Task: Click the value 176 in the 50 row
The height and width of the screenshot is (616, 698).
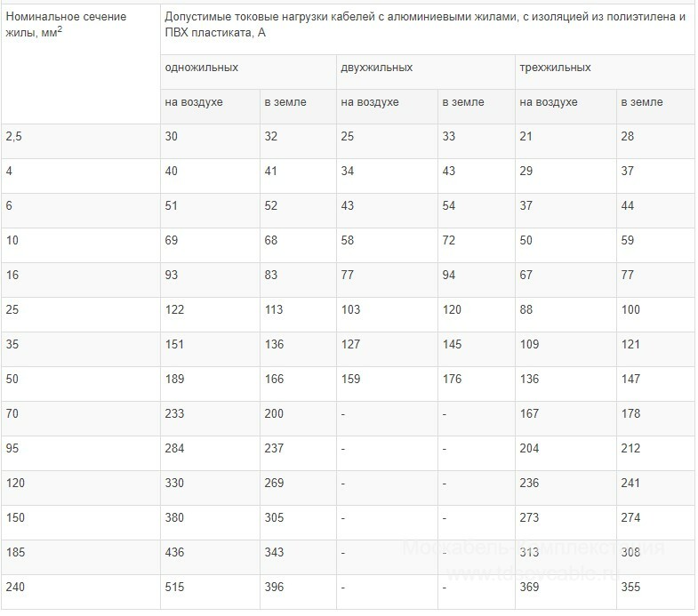Action: [x=452, y=379]
